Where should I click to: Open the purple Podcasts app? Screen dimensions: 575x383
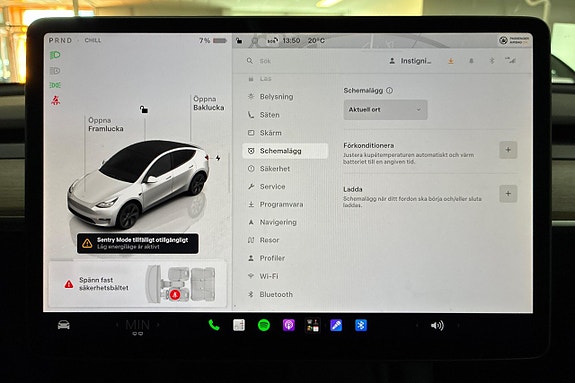pyautogui.click(x=289, y=325)
